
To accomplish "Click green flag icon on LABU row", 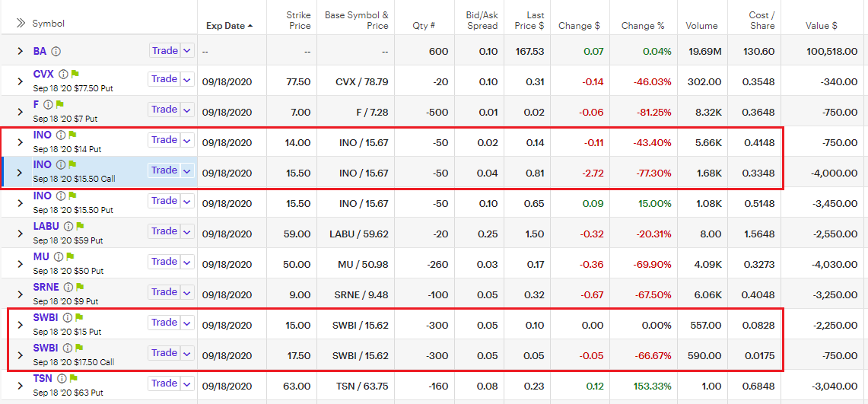I will coord(80,226).
